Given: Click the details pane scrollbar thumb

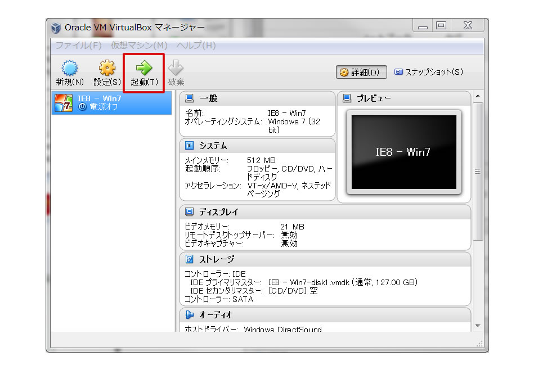Looking at the screenshot, I should tap(478, 171).
